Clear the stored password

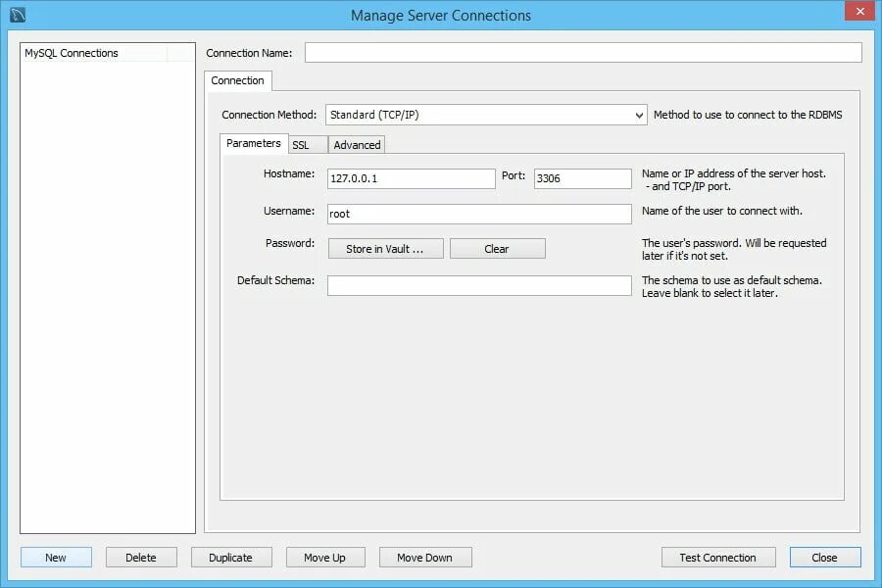pos(497,249)
